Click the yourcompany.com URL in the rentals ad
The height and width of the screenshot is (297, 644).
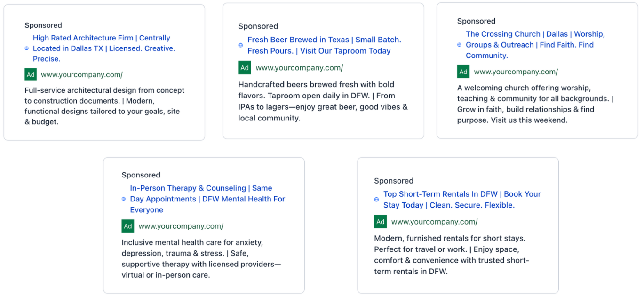click(x=434, y=222)
